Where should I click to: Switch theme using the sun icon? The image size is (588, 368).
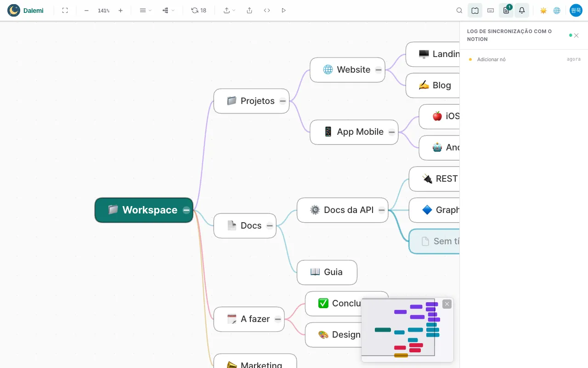[543, 10]
